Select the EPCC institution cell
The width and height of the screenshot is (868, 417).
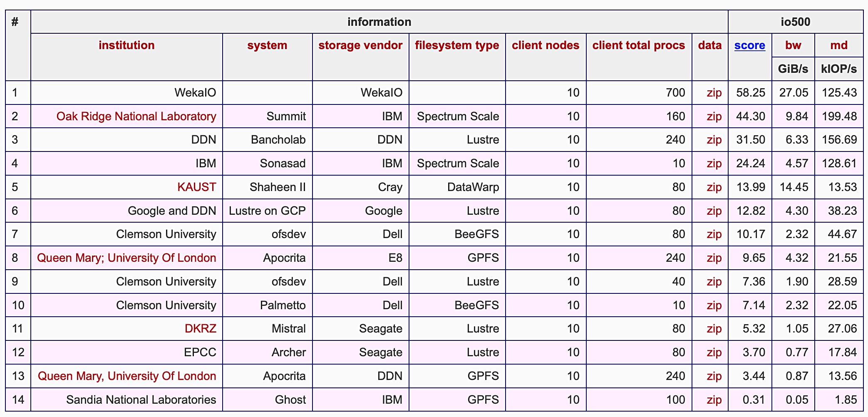126,352
